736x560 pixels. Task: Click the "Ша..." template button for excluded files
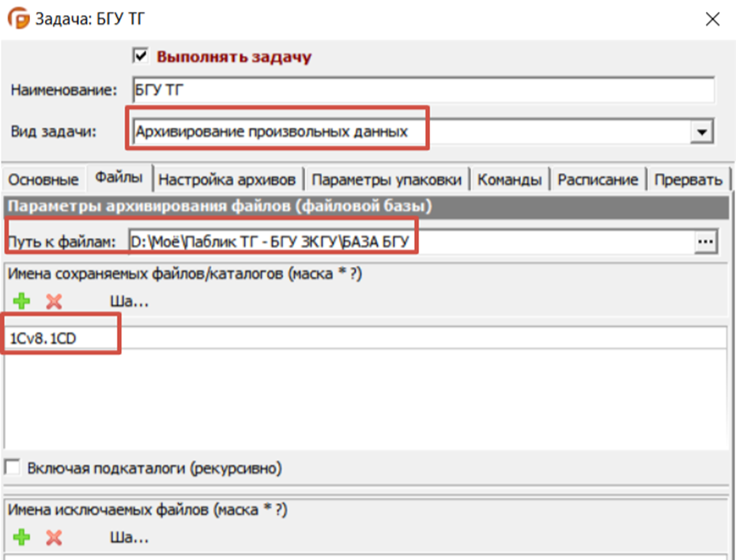(x=129, y=537)
